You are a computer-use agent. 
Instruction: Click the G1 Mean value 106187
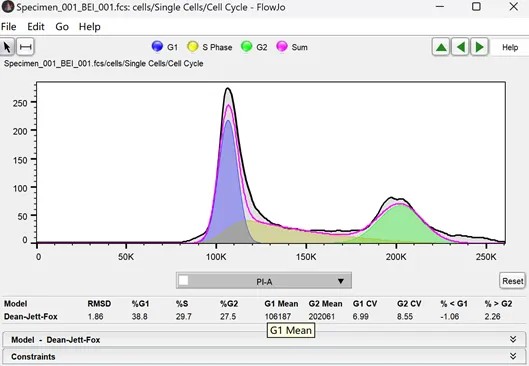(277, 316)
